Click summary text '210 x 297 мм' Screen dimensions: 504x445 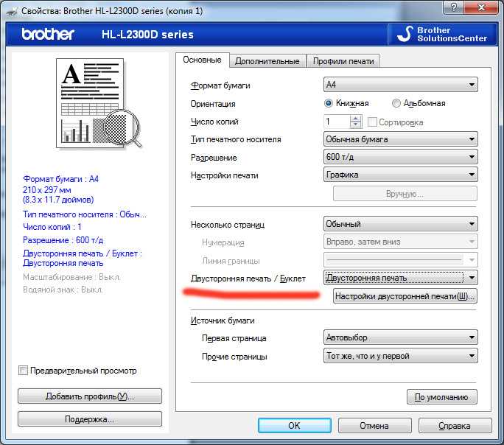[47, 190]
